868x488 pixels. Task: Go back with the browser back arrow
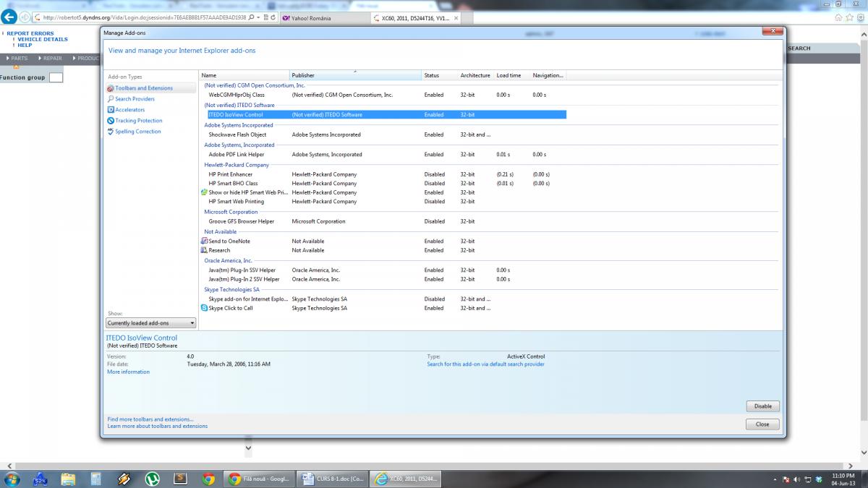pyautogui.click(x=9, y=17)
